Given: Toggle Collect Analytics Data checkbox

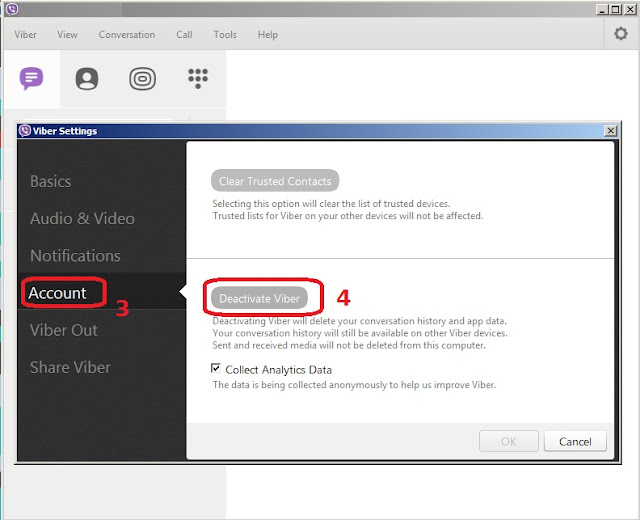Looking at the screenshot, I should point(216,368).
